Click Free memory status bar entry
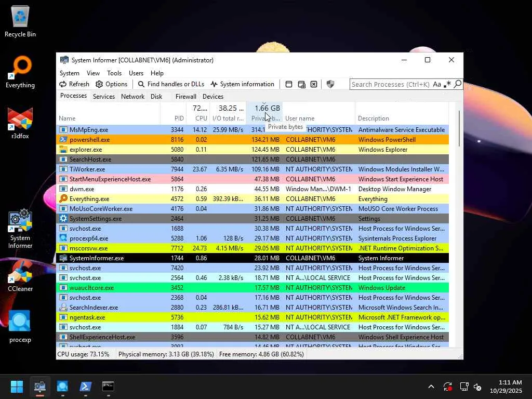The width and height of the screenshot is (532, 399). pos(261,354)
